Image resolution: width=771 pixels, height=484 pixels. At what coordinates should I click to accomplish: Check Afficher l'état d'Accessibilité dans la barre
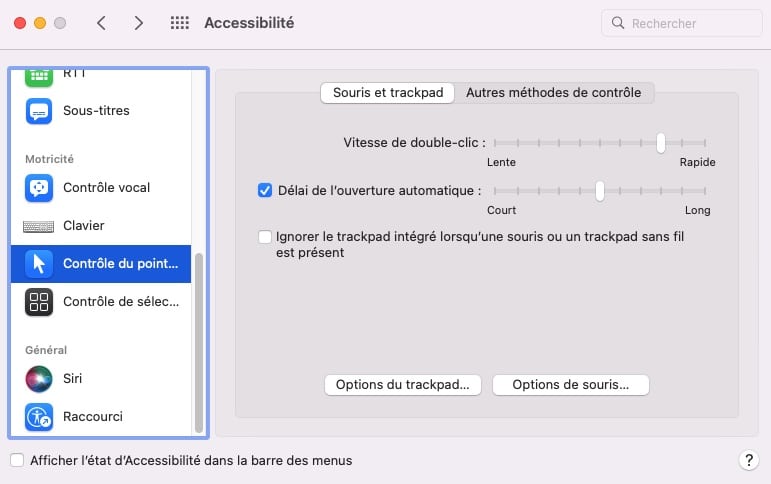(17, 460)
